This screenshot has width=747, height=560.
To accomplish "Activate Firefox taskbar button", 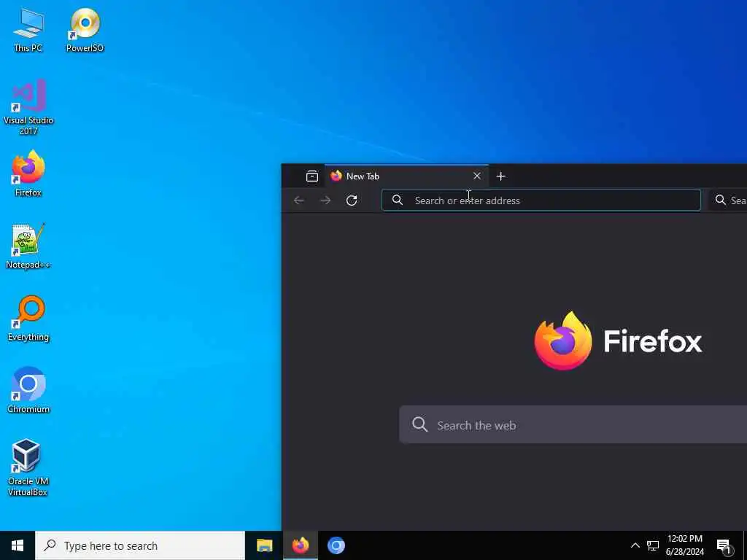I will tap(301, 545).
